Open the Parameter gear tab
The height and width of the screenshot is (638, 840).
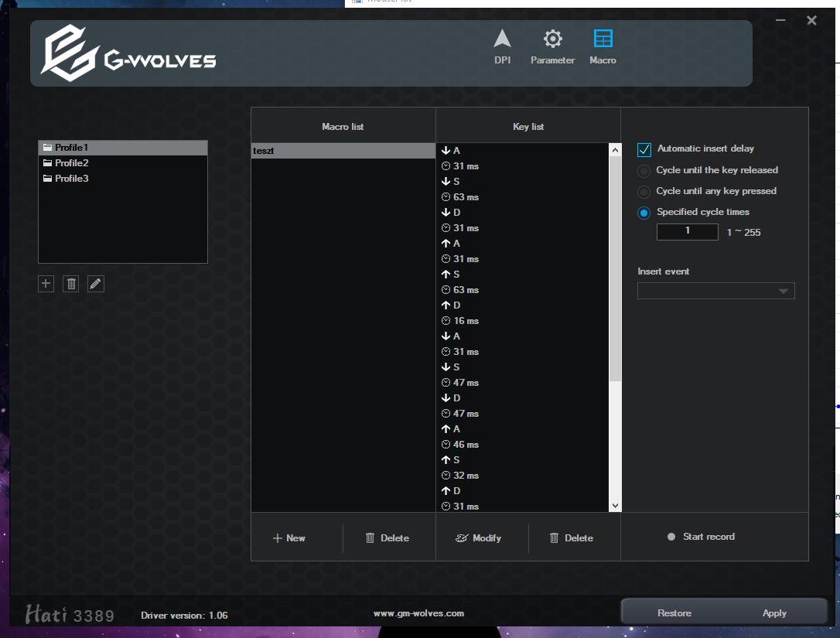552,46
